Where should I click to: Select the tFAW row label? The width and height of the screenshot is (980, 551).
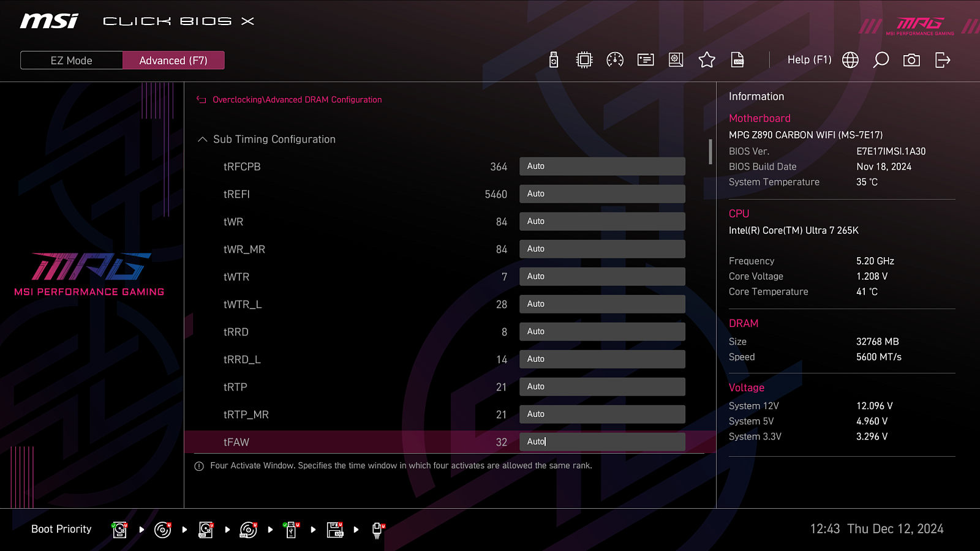tap(236, 442)
